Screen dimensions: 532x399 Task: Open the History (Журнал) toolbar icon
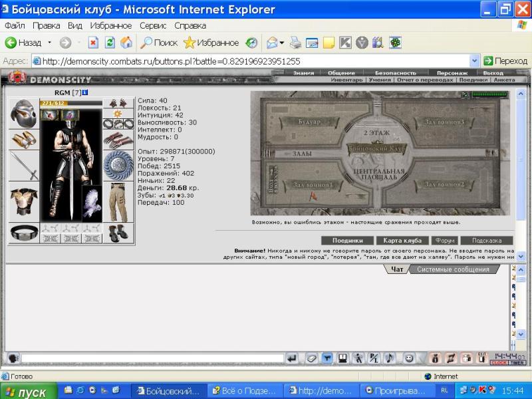pos(251,43)
